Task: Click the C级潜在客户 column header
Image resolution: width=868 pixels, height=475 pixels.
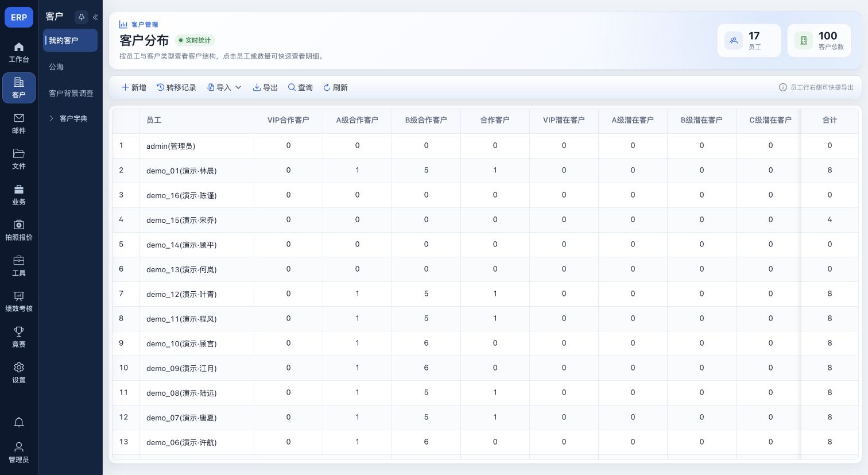Action: click(770, 120)
